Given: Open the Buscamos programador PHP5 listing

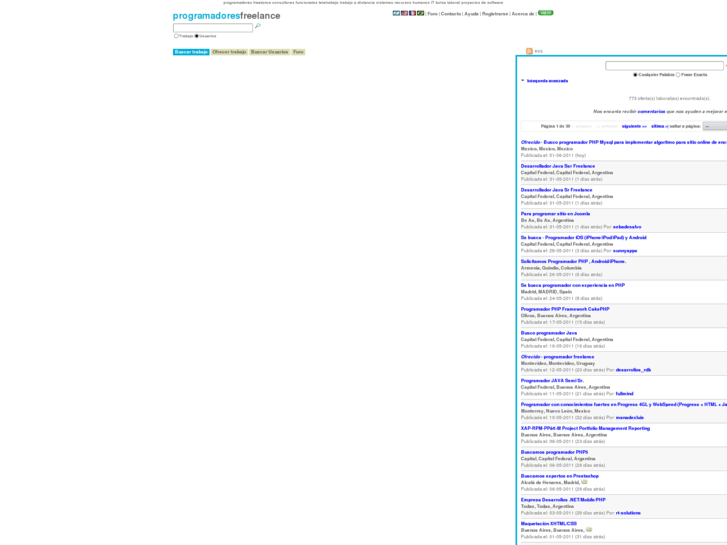Looking at the screenshot, I should [554, 452].
